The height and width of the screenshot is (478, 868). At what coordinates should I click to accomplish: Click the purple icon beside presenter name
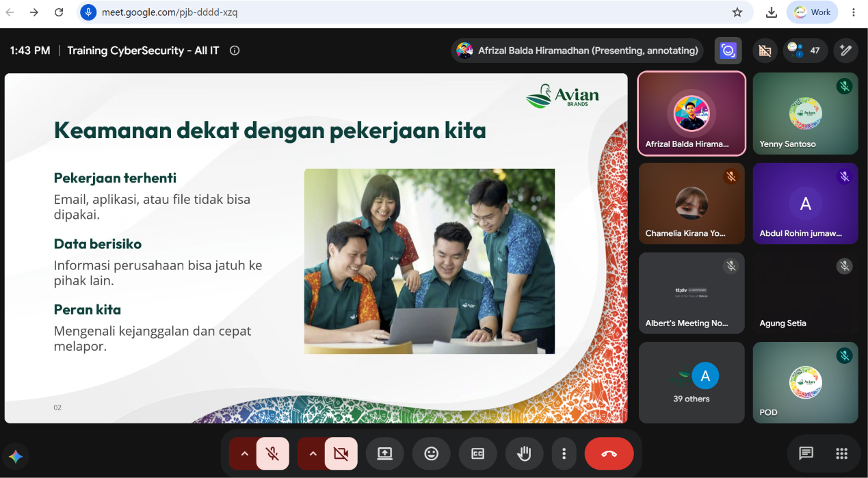point(728,50)
